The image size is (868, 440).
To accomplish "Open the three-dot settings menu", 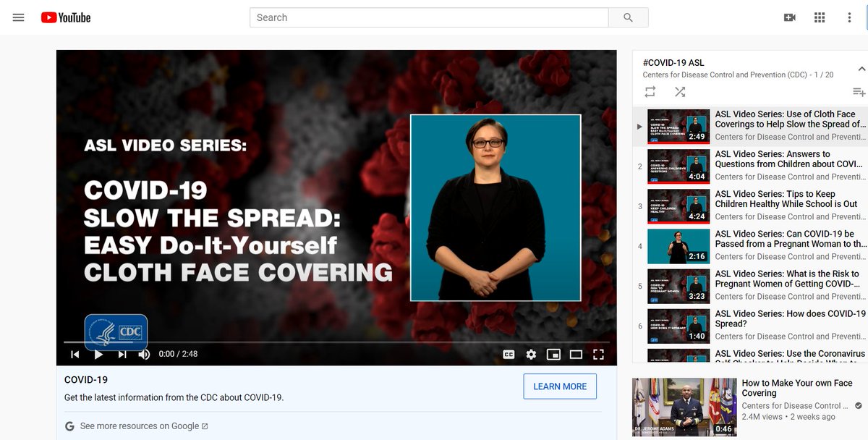I will [x=850, y=17].
